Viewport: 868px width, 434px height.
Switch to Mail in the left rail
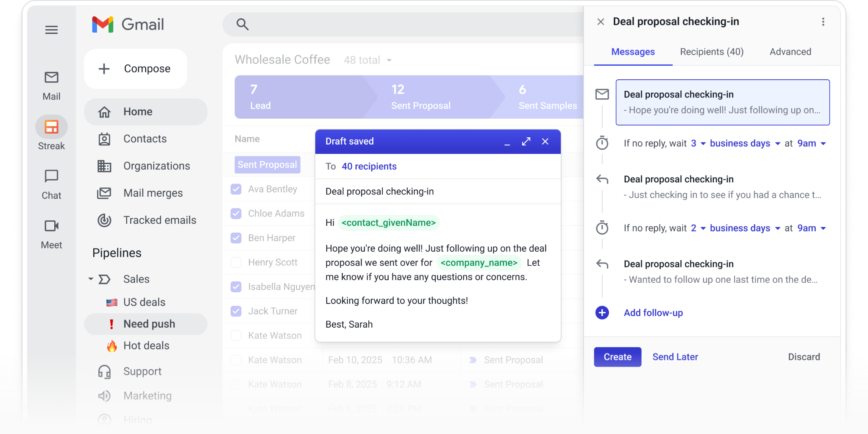coord(51,78)
